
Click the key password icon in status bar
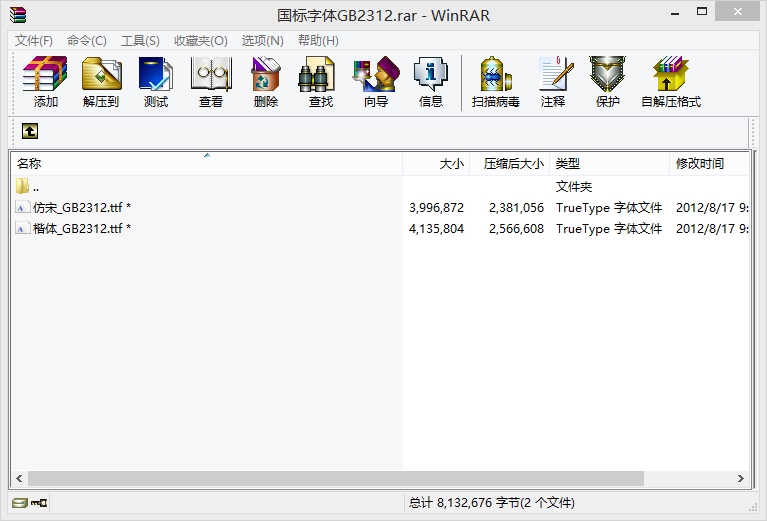[39, 502]
